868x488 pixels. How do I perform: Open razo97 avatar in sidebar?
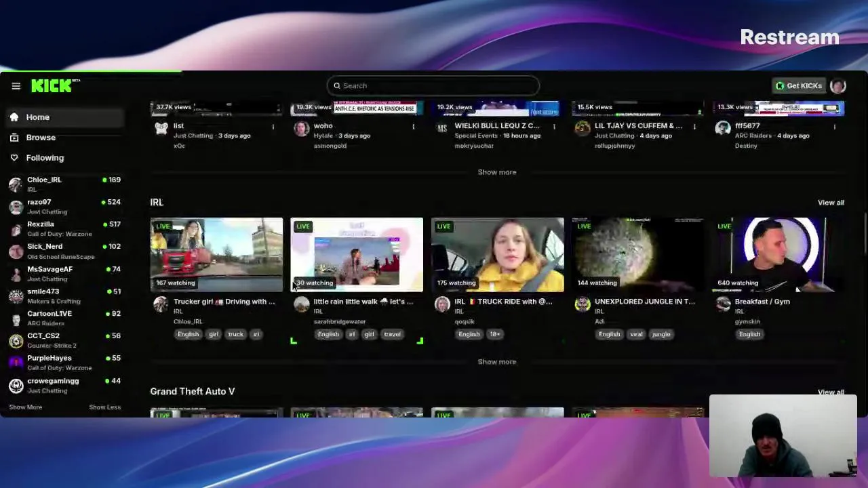[16, 207]
